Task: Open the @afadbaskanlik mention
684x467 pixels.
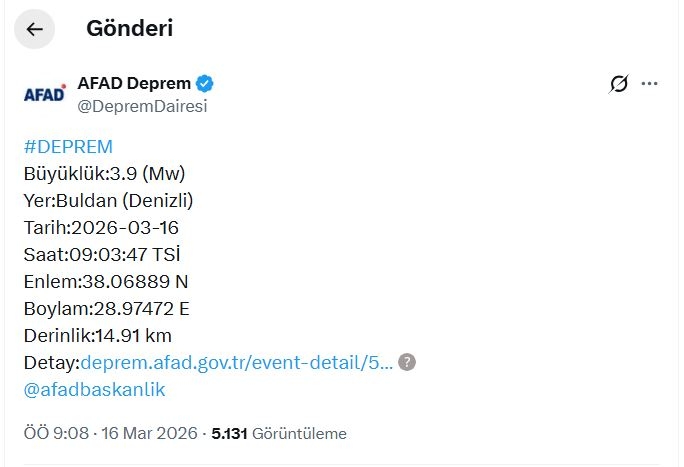Action: (x=95, y=389)
